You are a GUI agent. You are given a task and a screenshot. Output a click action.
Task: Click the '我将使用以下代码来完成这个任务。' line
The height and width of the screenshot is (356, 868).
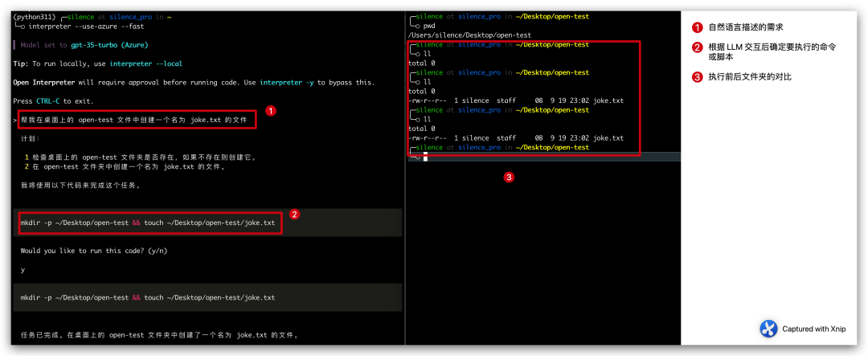click(80, 186)
